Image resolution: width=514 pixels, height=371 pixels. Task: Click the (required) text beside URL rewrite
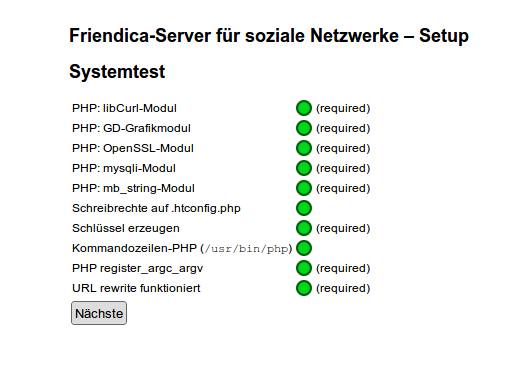[343, 288]
